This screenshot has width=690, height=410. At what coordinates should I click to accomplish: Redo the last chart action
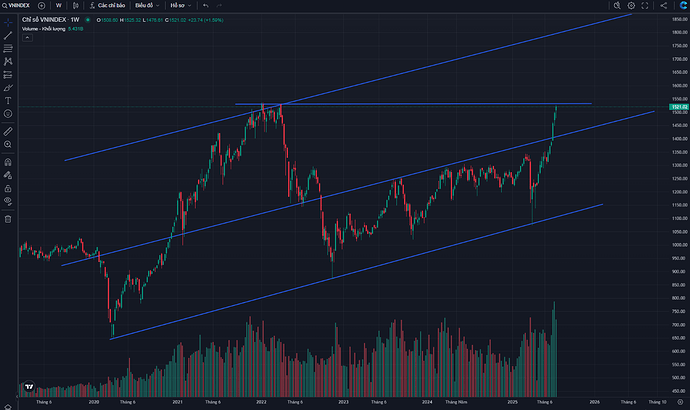pyautogui.click(x=219, y=5)
